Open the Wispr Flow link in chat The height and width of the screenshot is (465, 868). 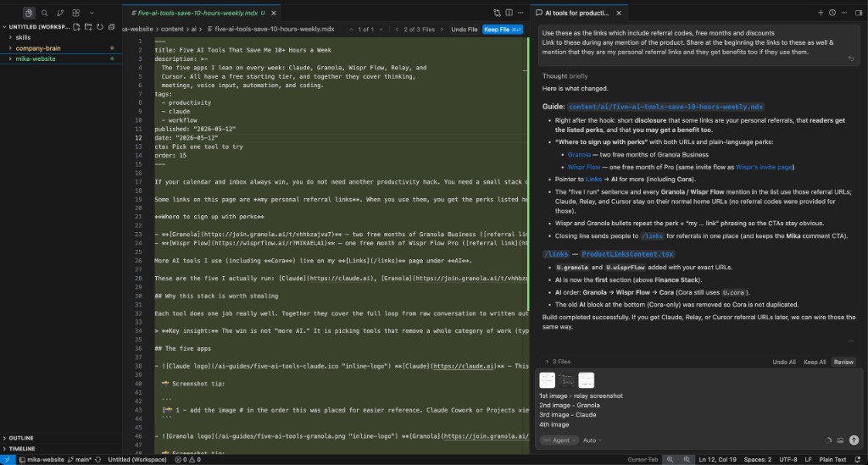click(583, 167)
